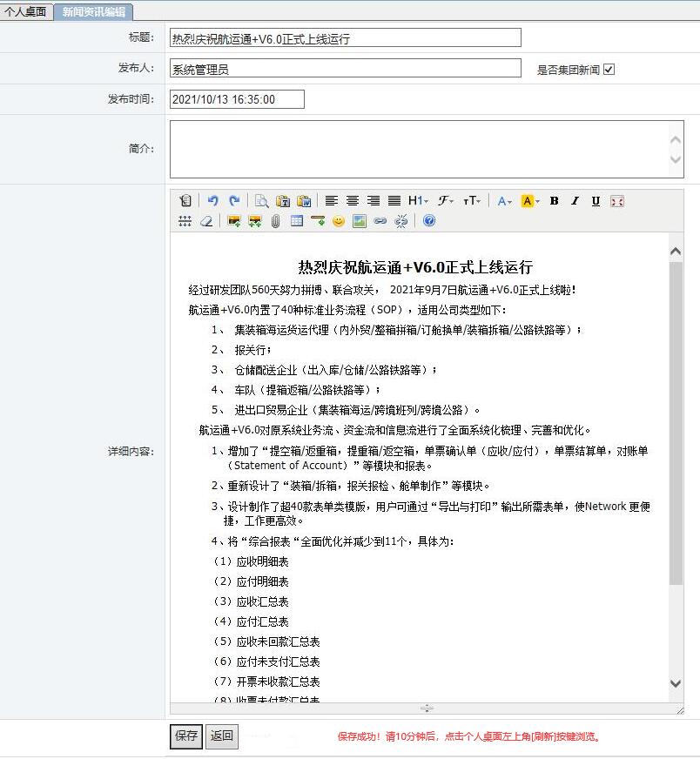Viewport: 700px width, 759px height.
Task: Underline the selected text
Action: pos(596,201)
